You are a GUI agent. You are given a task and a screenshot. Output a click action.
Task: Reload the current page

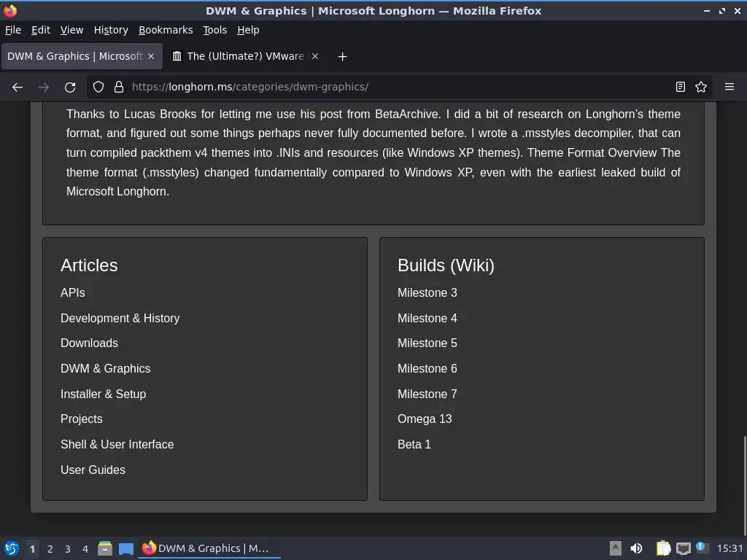pyautogui.click(x=70, y=87)
